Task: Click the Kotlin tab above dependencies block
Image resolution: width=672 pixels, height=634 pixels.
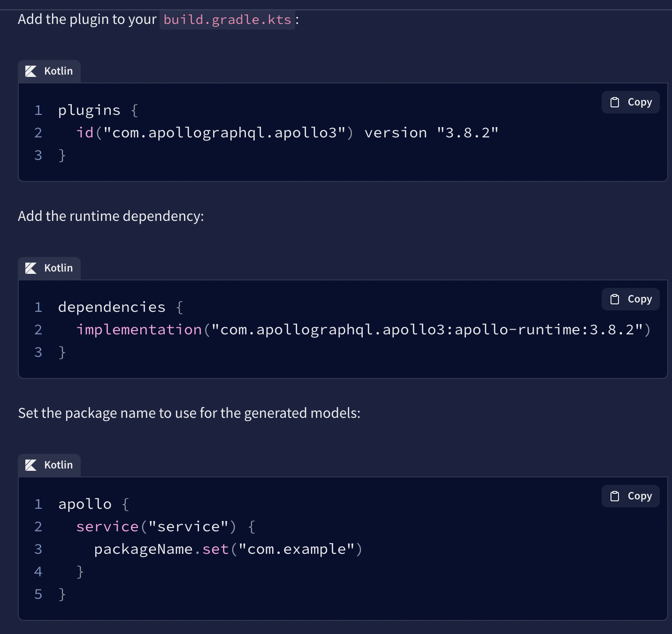Action: pyautogui.click(x=49, y=268)
